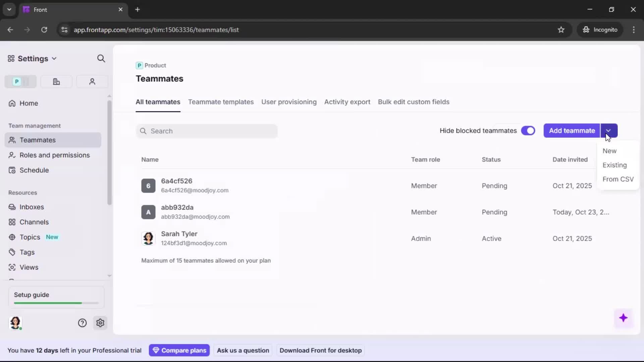
Task: Open settings search with the magnifier icon
Action: click(x=101, y=58)
